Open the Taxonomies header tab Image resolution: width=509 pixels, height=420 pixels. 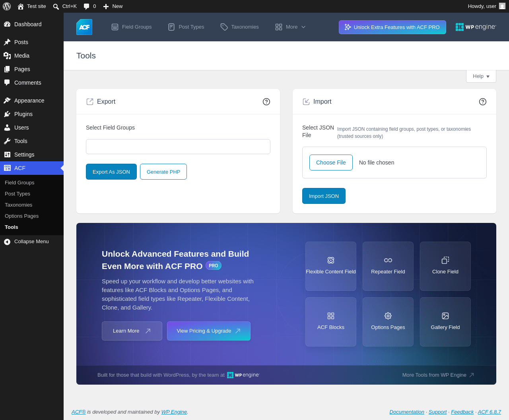240,27
